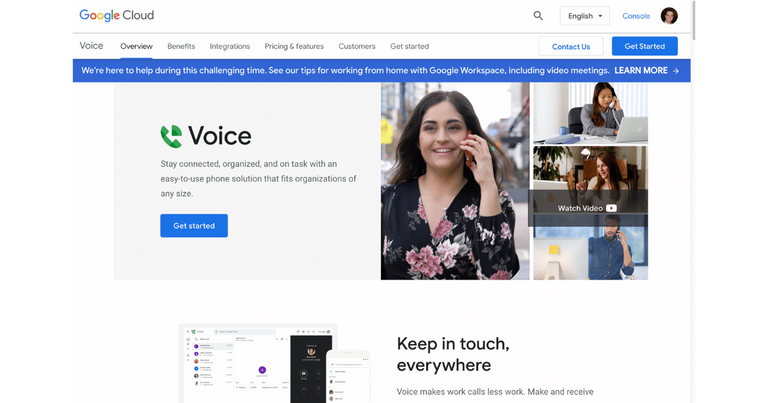This screenshot has height=403, width=768.
Task: Click the blue Get started hero button
Action: (x=194, y=226)
